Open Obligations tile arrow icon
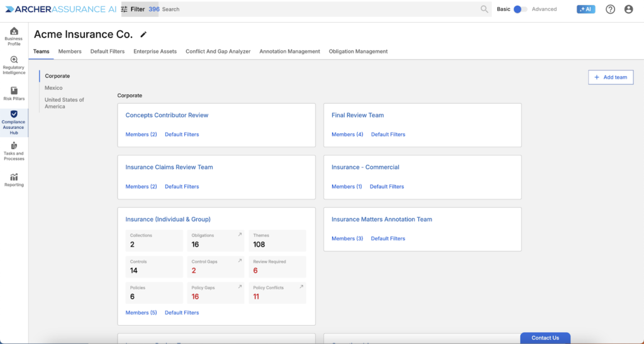Screen dimensions: 644x344 point(240,235)
